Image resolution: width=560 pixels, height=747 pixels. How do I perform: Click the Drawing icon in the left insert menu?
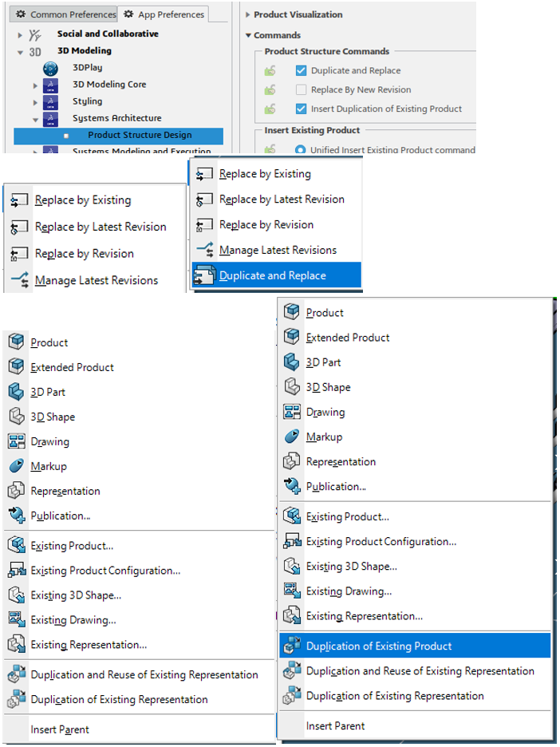point(16,441)
